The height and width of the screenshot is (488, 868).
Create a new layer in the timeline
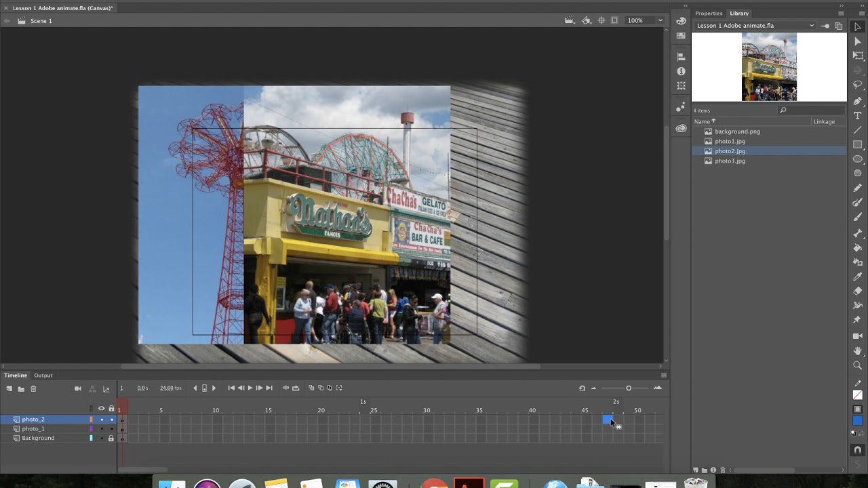click(9, 388)
